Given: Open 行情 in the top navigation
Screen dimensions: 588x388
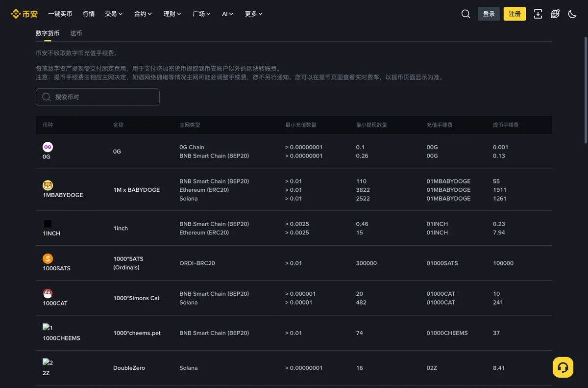Looking at the screenshot, I should pyautogui.click(x=89, y=14).
